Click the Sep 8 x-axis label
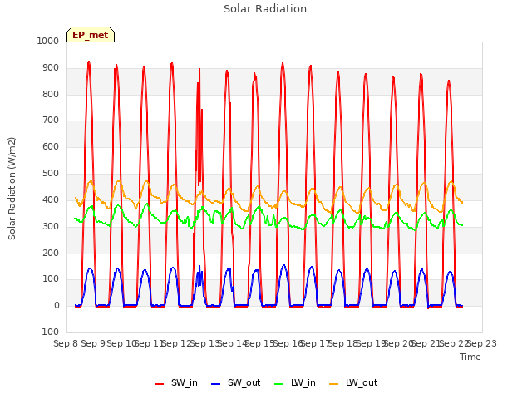Screen dimensions: 532x399 point(66,343)
